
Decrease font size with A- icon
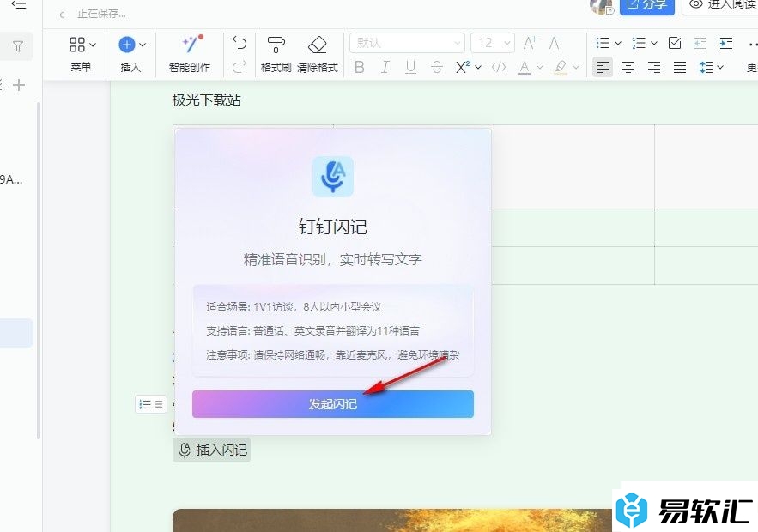click(x=556, y=43)
